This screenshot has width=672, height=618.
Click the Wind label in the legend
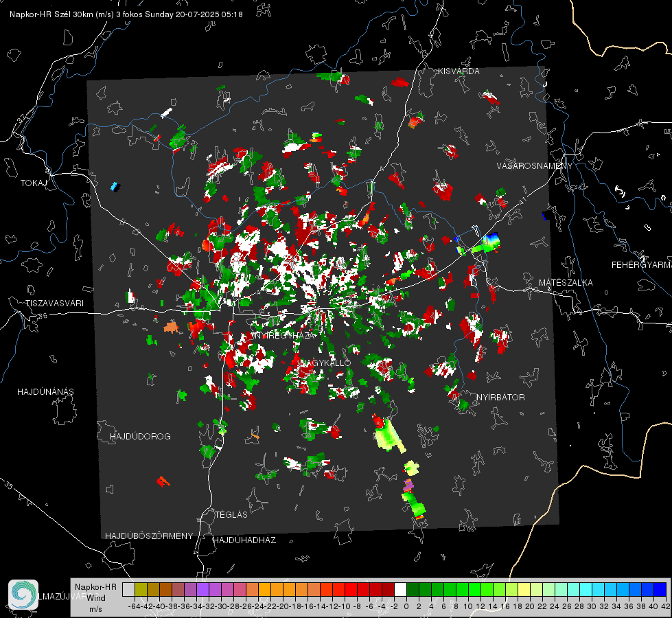(96, 598)
